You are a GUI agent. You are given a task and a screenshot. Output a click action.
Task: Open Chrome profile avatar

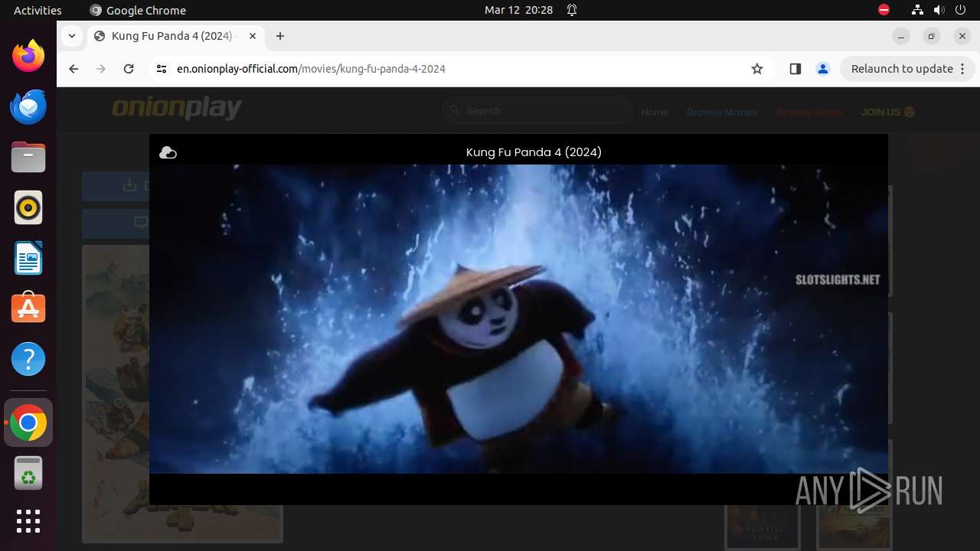point(823,69)
